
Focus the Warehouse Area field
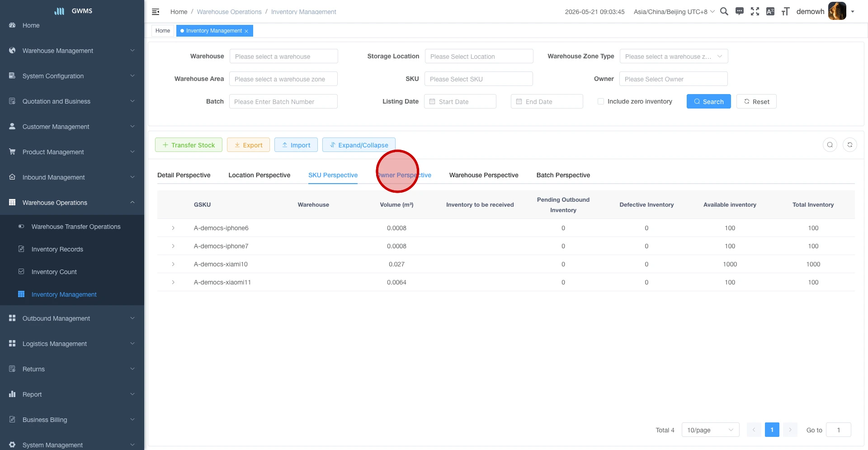tap(283, 79)
